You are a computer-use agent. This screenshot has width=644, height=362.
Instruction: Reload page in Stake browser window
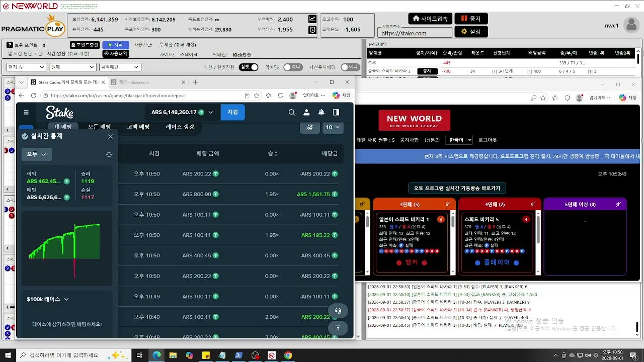34,96
